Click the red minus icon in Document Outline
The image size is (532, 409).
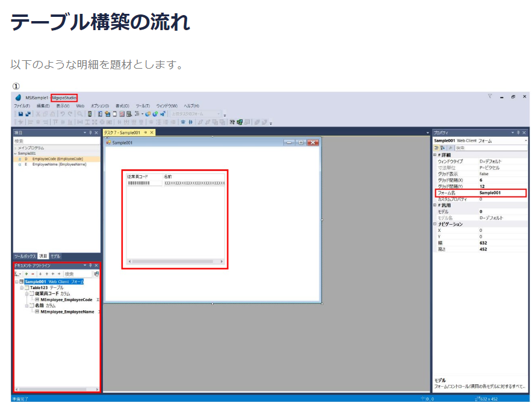pos(32,273)
